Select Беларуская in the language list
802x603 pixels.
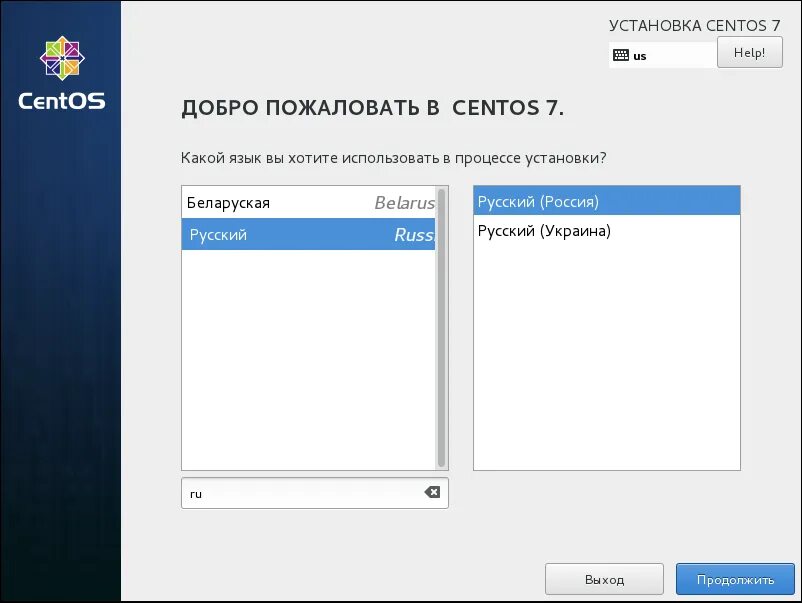click(308, 203)
